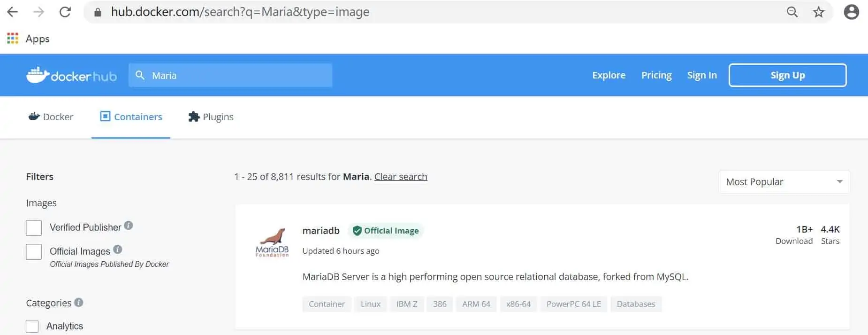Open the browser profile account icon
The width and height of the screenshot is (868, 335).
click(x=851, y=12)
